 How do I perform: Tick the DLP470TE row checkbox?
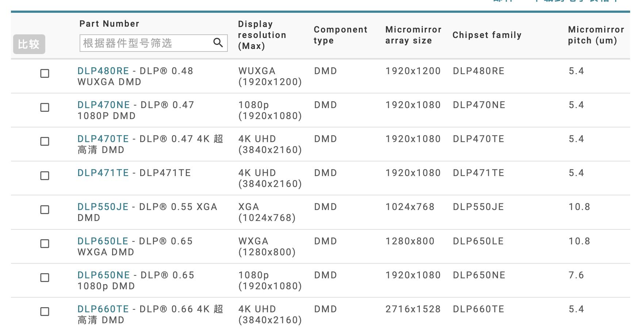(45, 141)
